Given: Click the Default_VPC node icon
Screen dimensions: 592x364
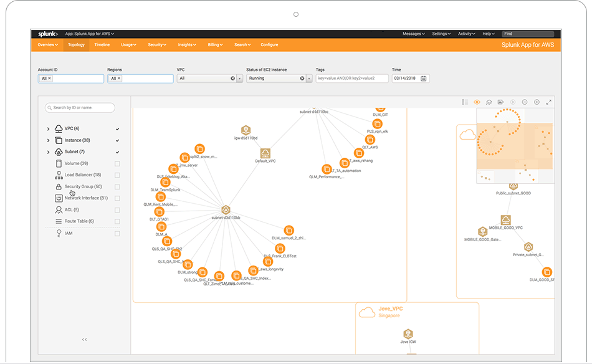Looking at the screenshot, I should pyautogui.click(x=265, y=153).
